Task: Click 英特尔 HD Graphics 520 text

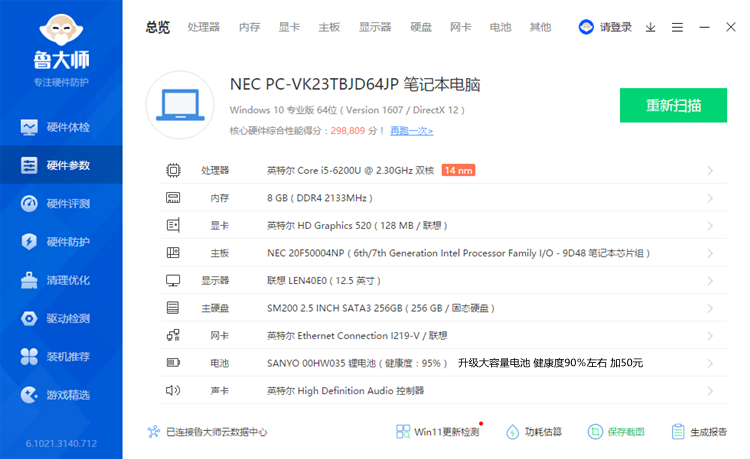Action: pyautogui.click(x=357, y=225)
